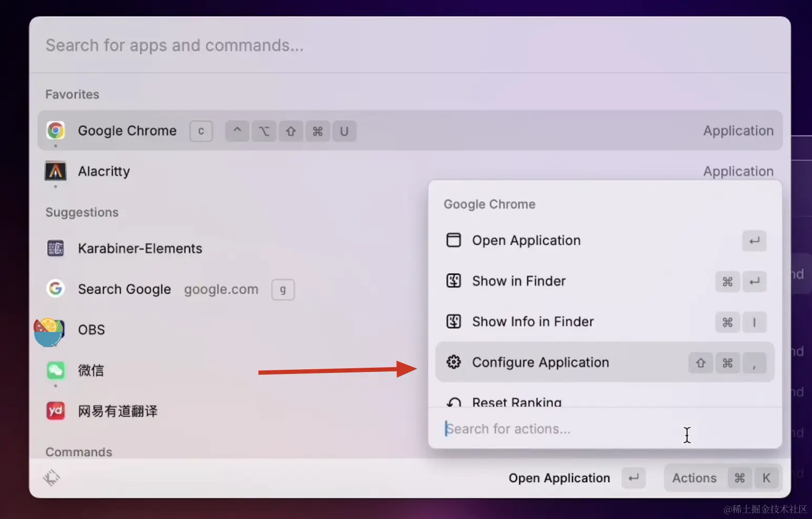Choose Show Info in Finder action
Viewport: 812px width, 519px height.
[605, 321]
